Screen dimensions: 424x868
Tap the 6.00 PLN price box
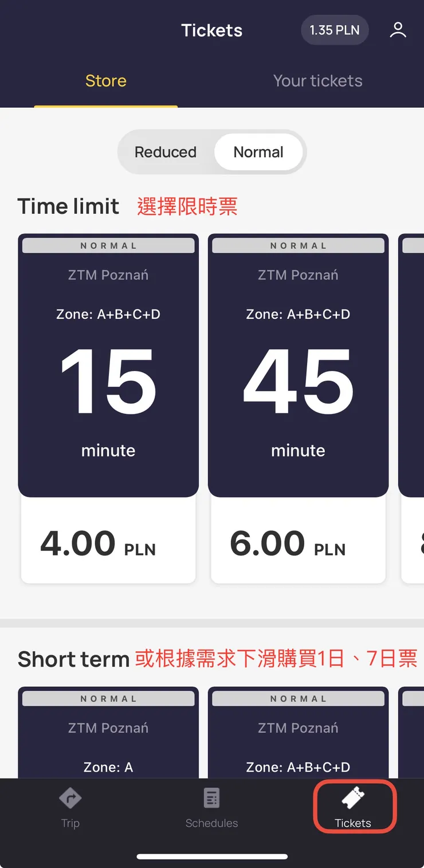[x=298, y=542]
